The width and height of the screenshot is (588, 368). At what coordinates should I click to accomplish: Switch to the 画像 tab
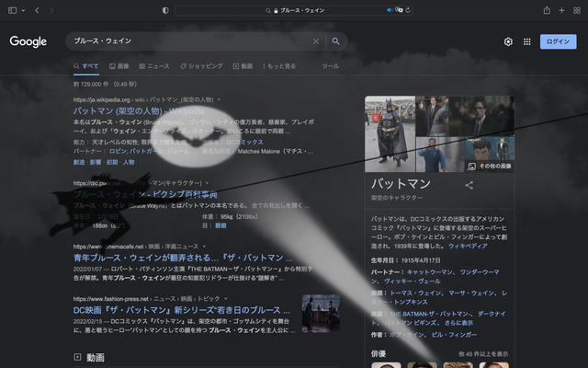(x=119, y=66)
